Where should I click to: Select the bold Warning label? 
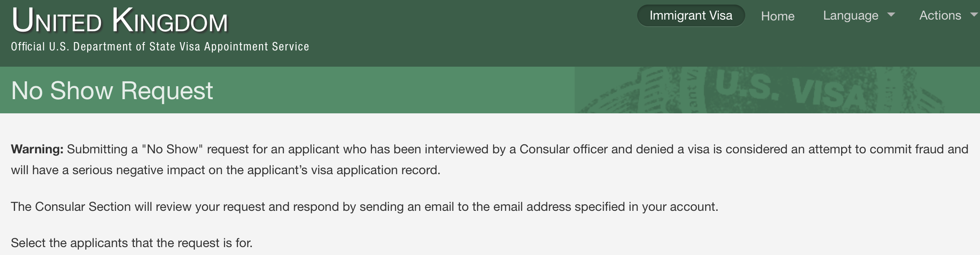(37, 149)
